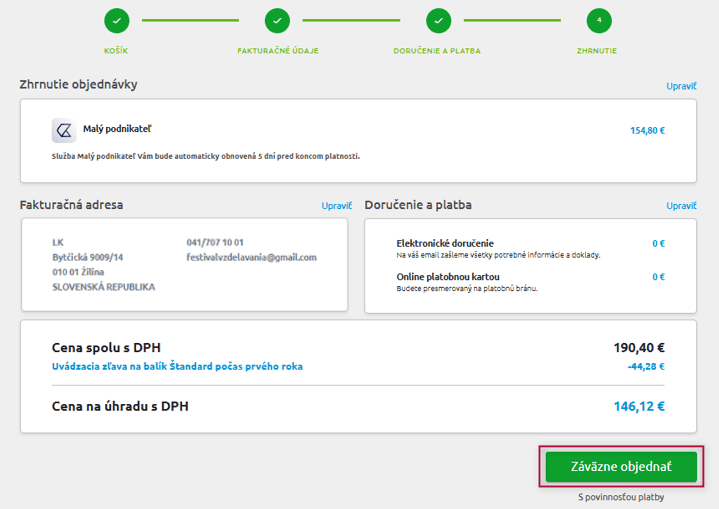Screen dimensions: 719x509
Task: Click the Uvádzacia zľava discount text
Action: pos(177,366)
